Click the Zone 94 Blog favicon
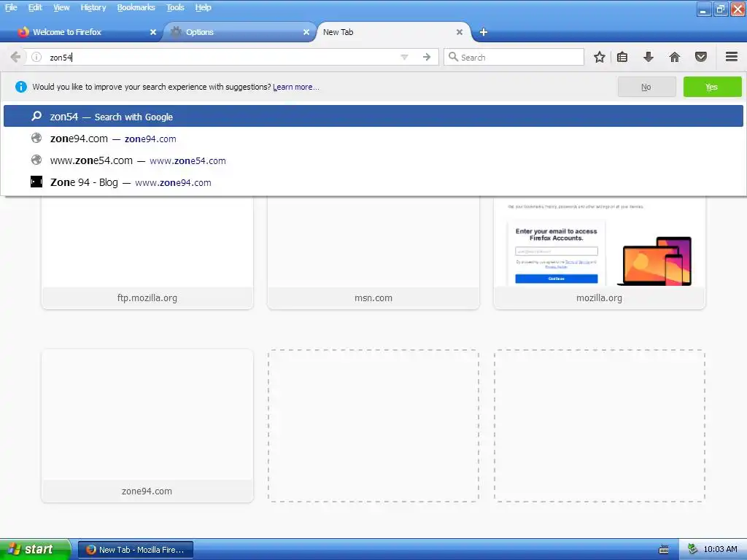Screen dimensions: 747x560 point(36,182)
